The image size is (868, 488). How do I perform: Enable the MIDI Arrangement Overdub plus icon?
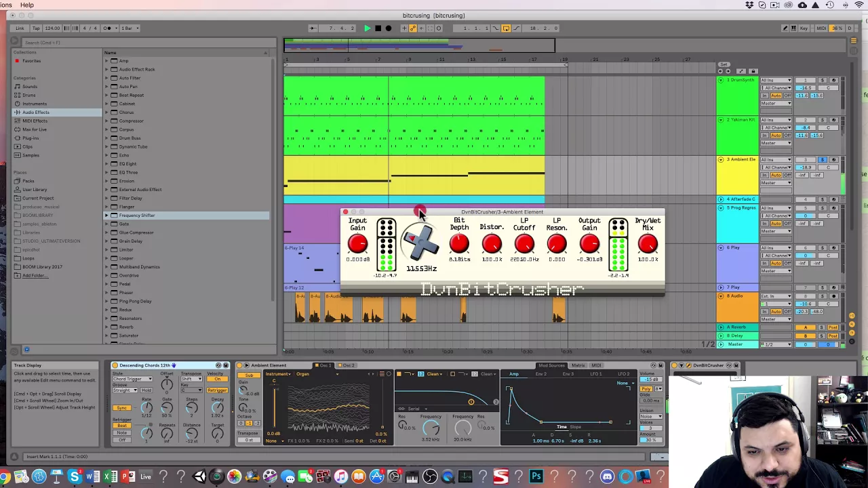pyautogui.click(x=404, y=28)
